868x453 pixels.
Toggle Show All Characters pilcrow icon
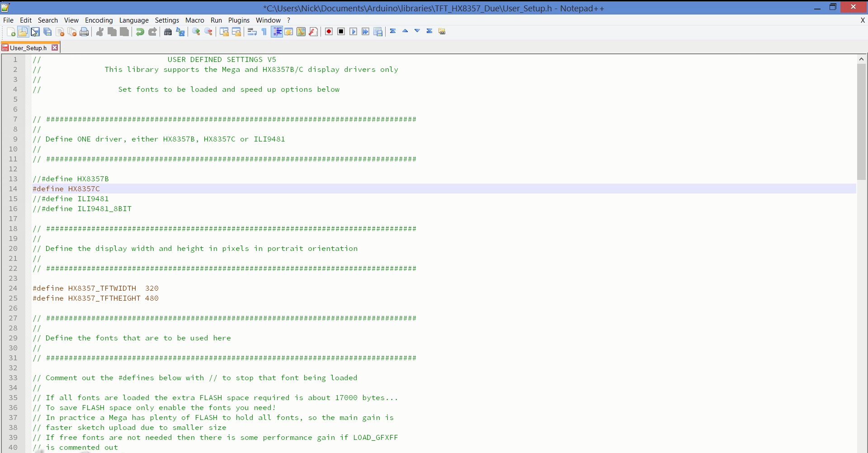click(x=264, y=32)
